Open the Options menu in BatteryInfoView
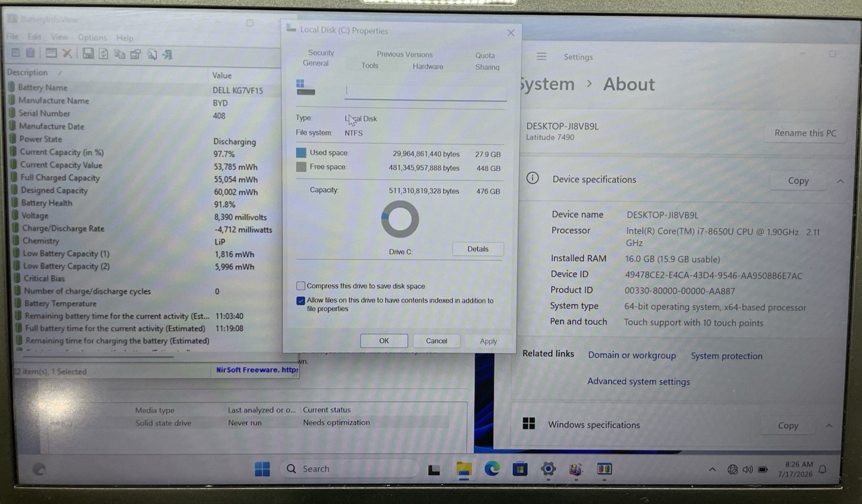This screenshot has height=504, width=862. 92,37
